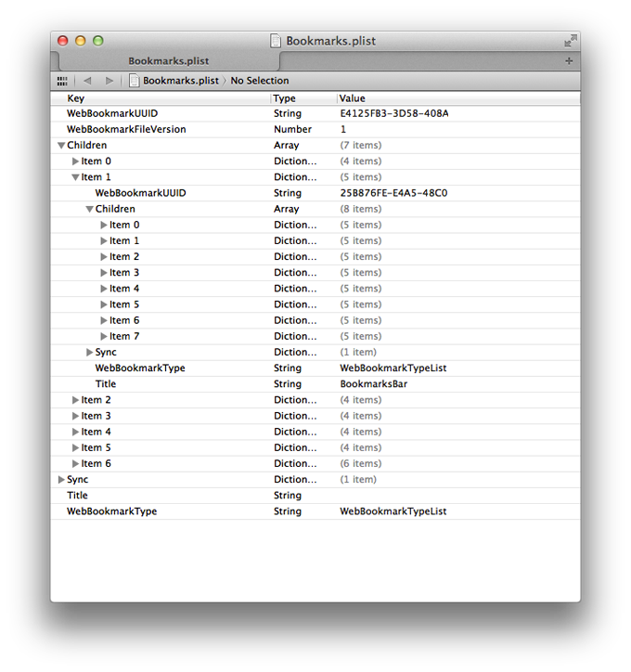Click No Selection in the jump bar
The width and height of the screenshot is (631, 672).
[260, 81]
